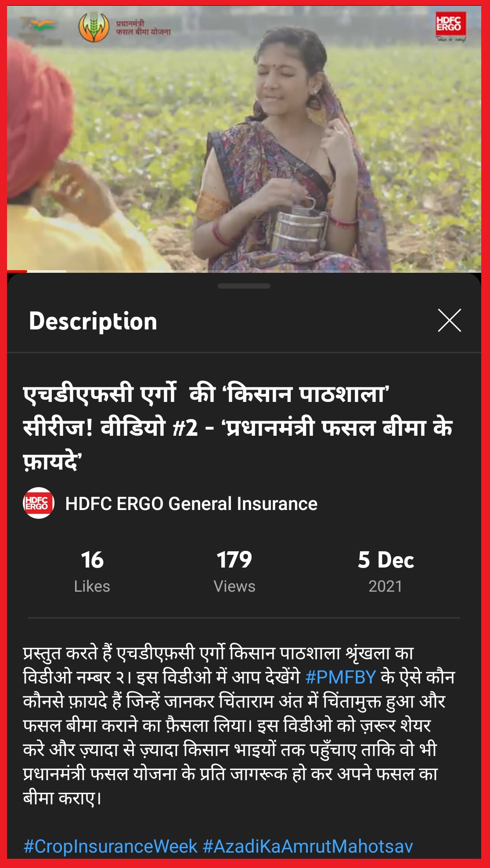This screenshot has height=868, width=490.
Task: Click the wheat emblem PMFBY logo in the video
Action: 94,27
